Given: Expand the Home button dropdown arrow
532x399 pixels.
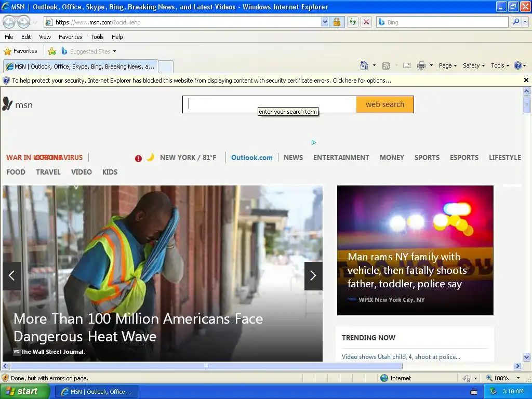Looking at the screenshot, I should (x=374, y=65).
